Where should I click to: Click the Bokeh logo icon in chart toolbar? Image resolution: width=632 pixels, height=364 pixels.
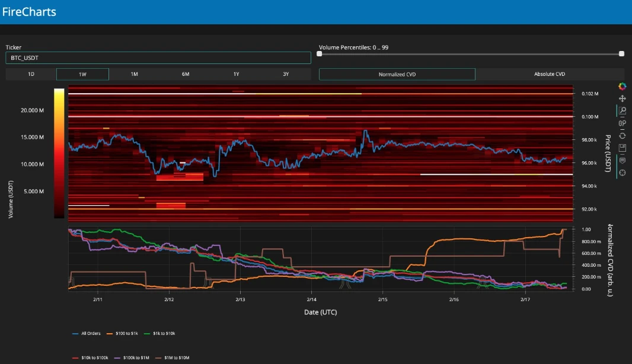(623, 87)
